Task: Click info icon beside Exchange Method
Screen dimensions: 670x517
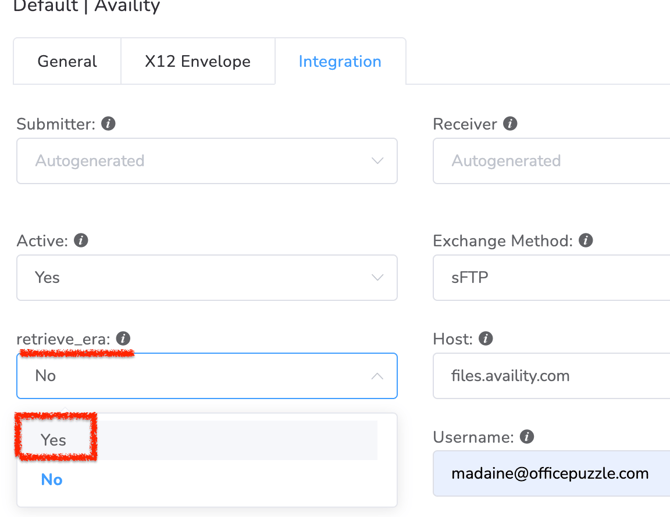Action: [586, 241]
